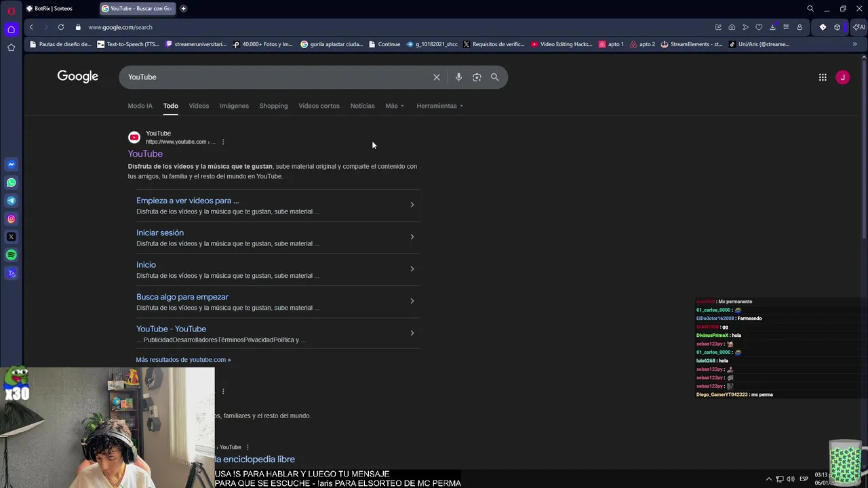
Task: Reload the current page
Action: tap(61, 27)
